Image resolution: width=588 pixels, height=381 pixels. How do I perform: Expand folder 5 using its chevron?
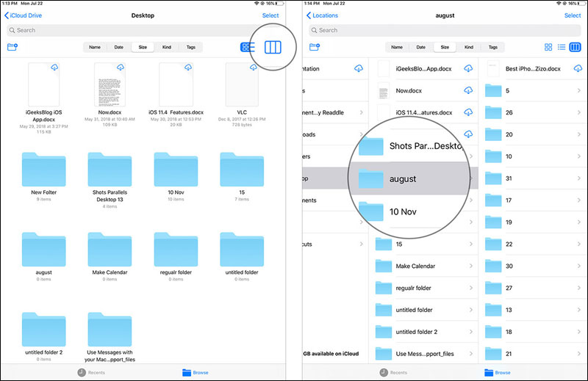(x=581, y=90)
